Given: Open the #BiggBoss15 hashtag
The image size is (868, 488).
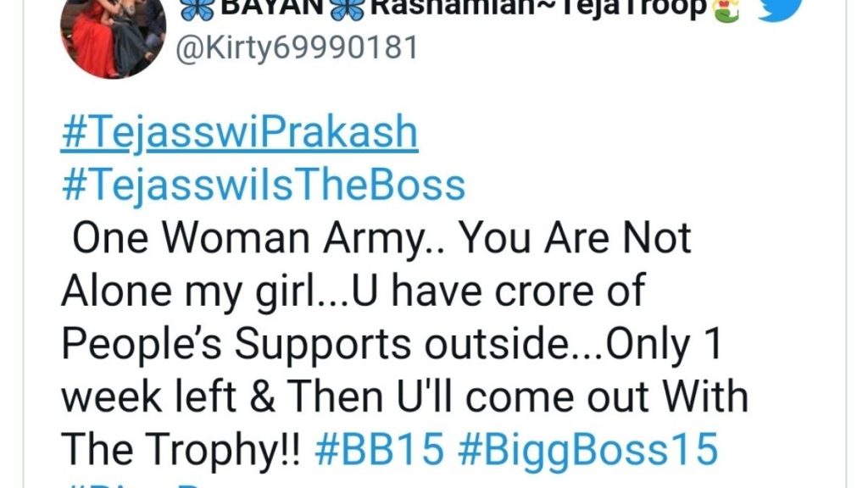Looking at the screenshot, I should [588, 449].
